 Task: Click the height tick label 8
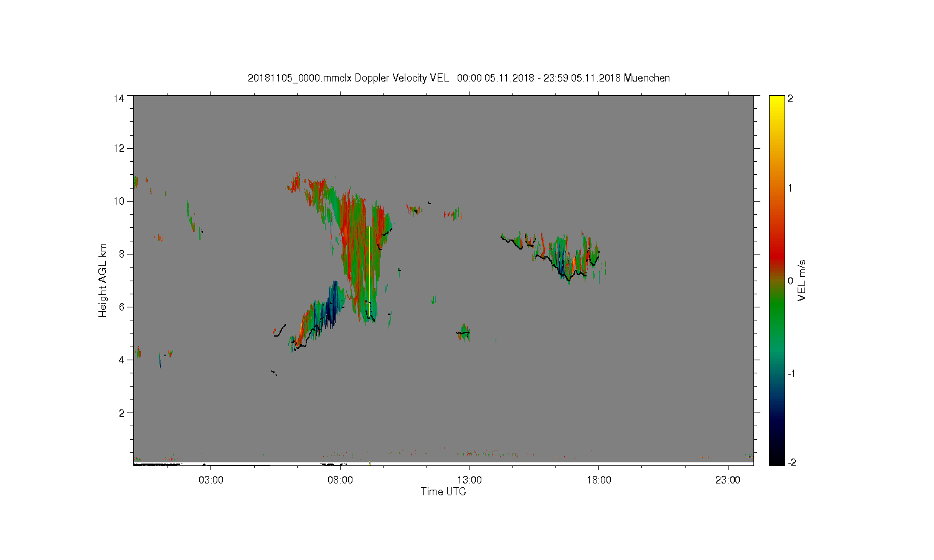121,254
